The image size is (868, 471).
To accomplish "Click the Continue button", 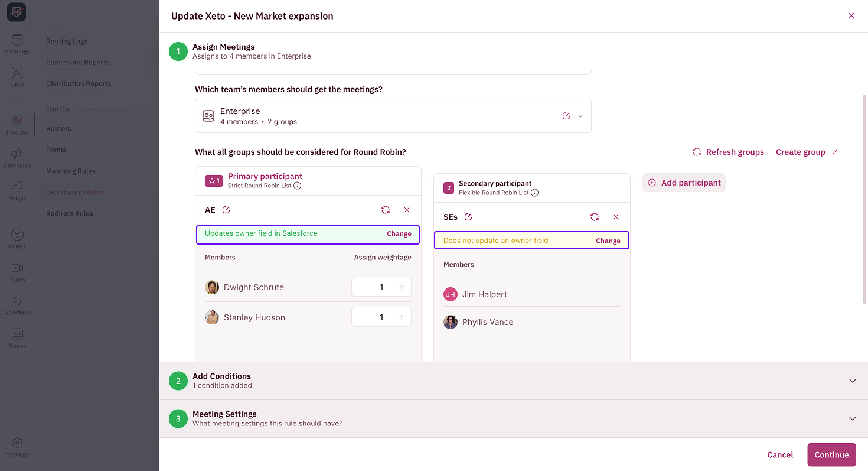I will [831, 454].
